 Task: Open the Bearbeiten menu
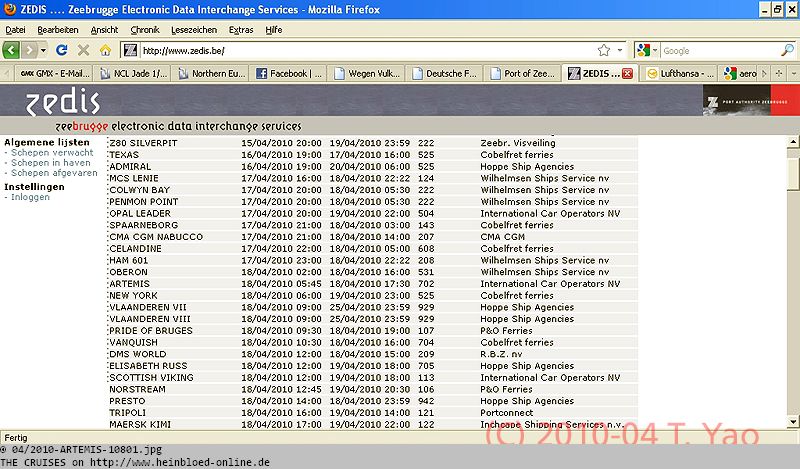tap(58, 30)
